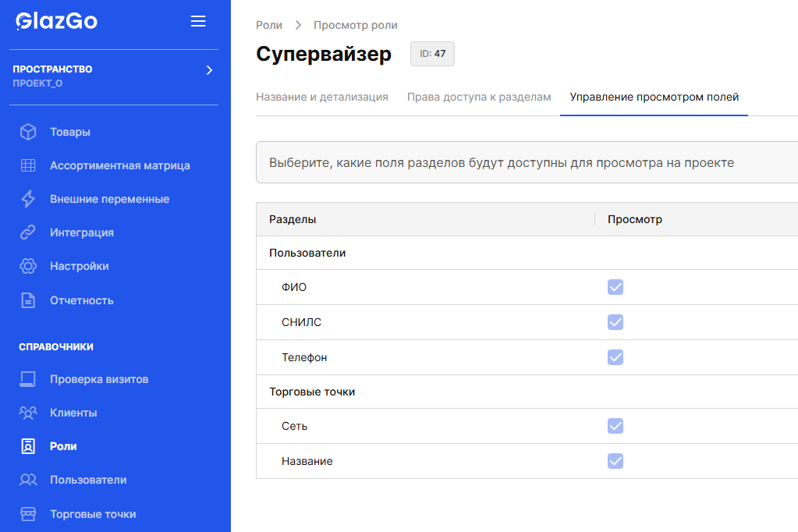The height and width of the screenshot is (532, 798).
Task: Click the Клиенты people icon
Action: pos(28,413)
